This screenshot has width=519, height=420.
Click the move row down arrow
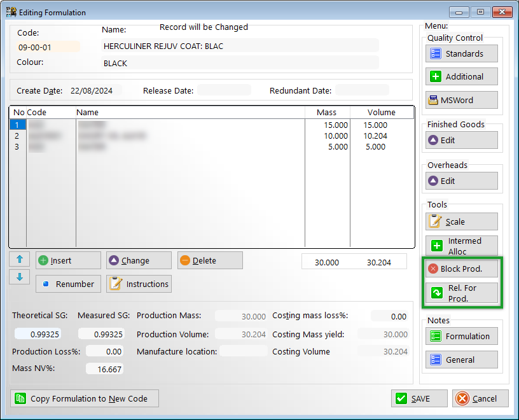coord(19,277)
